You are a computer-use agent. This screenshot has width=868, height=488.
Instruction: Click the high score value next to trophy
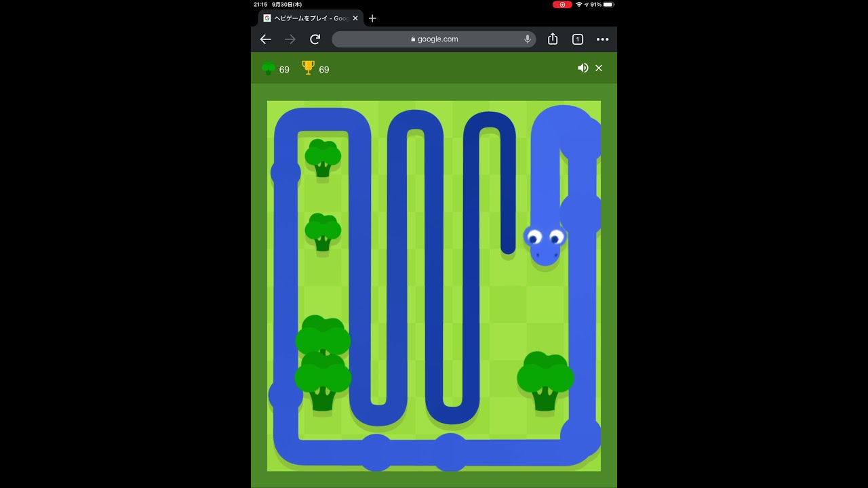[324, 70]
